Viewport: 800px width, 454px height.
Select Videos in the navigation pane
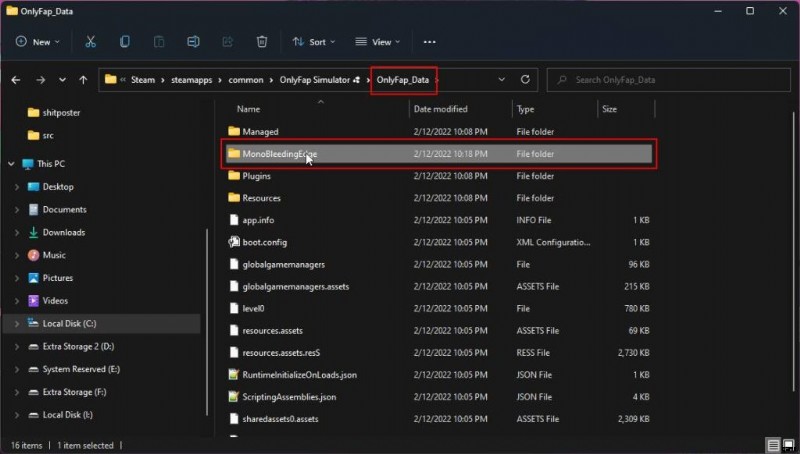click(x=47, y=300)
